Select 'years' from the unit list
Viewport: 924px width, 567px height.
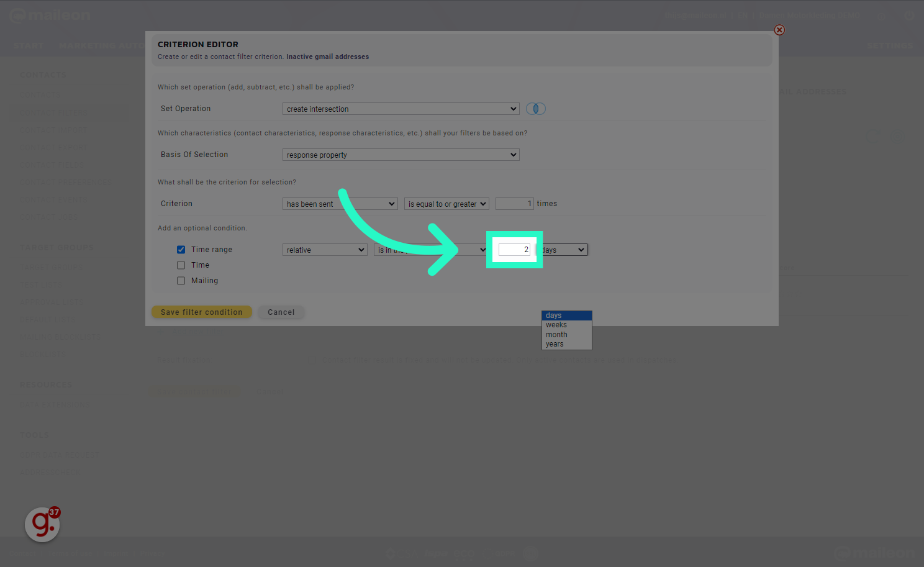tap(566, 344)
